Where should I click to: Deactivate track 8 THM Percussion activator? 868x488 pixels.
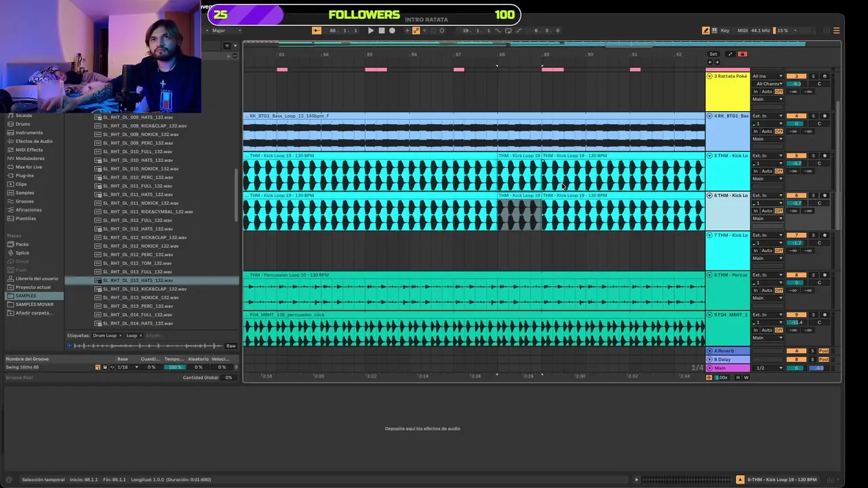[796, 275]
